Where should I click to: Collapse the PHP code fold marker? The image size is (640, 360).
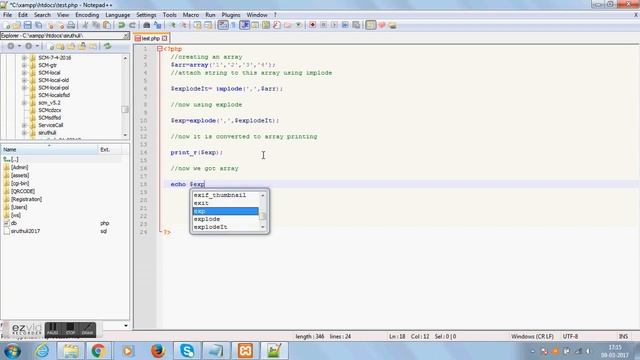point(160,49)
